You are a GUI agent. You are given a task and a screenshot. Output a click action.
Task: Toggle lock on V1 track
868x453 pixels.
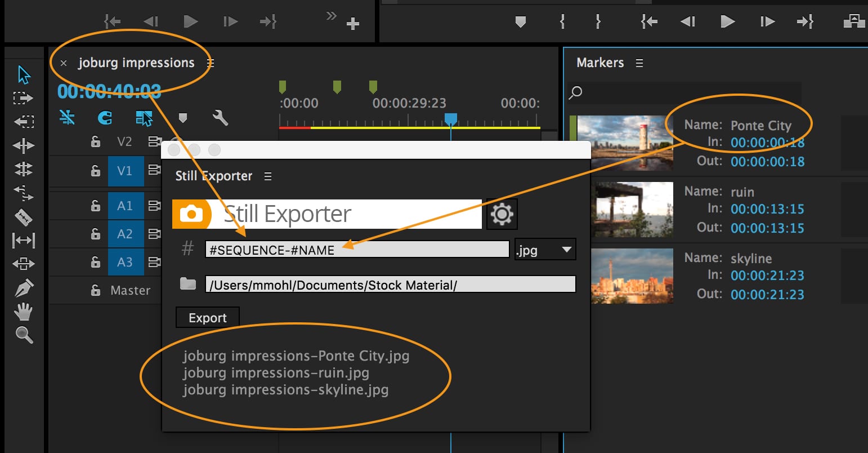tap(96, 171)
